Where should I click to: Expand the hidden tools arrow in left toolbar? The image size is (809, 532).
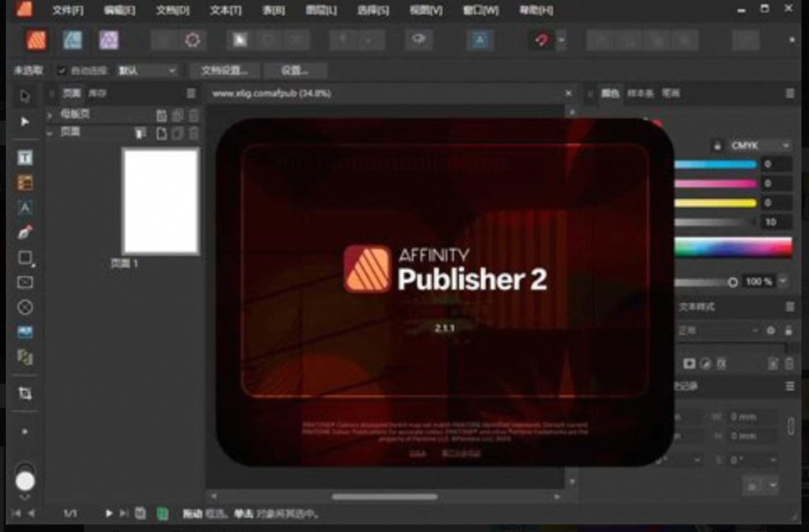pyautogui.click(x=25, y=431)
